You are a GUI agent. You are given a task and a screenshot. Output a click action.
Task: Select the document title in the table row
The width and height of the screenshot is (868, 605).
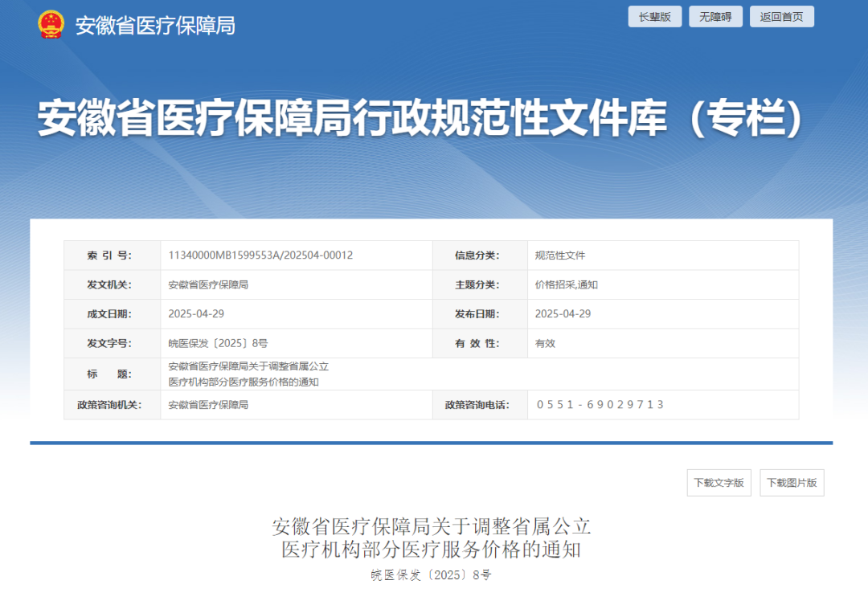(x=248, y=374)
